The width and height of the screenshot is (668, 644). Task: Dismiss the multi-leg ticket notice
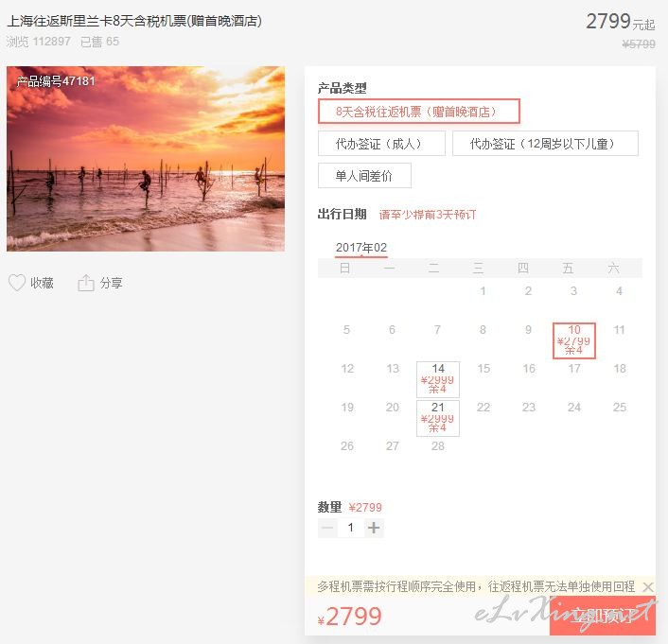click(647, 587)
